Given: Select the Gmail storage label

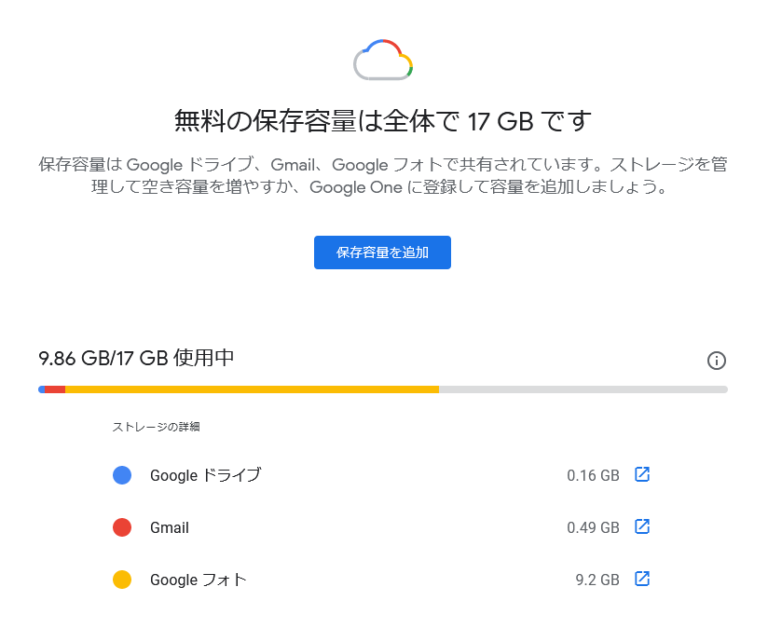Looking at the screenshot, I should click(x=169, y=527).
